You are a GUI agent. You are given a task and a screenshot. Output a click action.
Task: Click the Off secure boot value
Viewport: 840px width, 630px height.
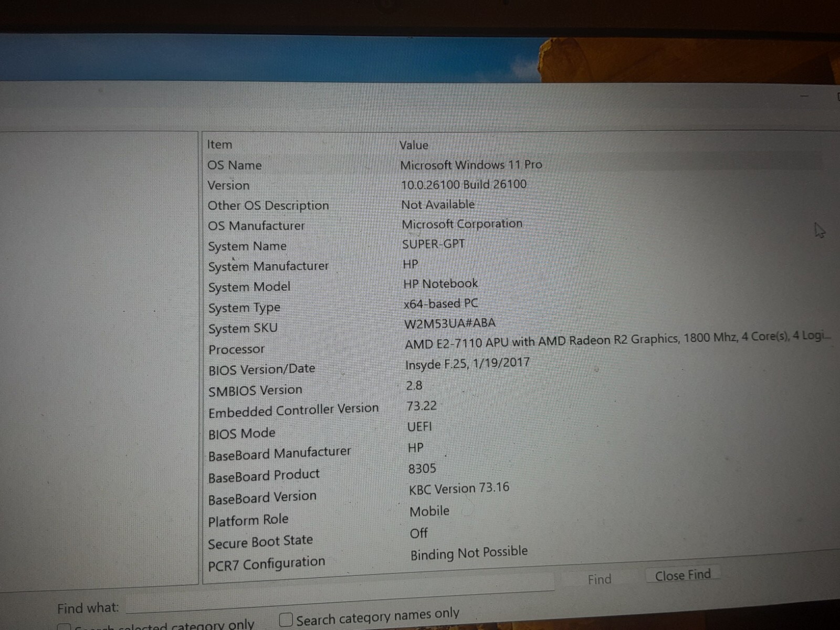tap(418, 533)
